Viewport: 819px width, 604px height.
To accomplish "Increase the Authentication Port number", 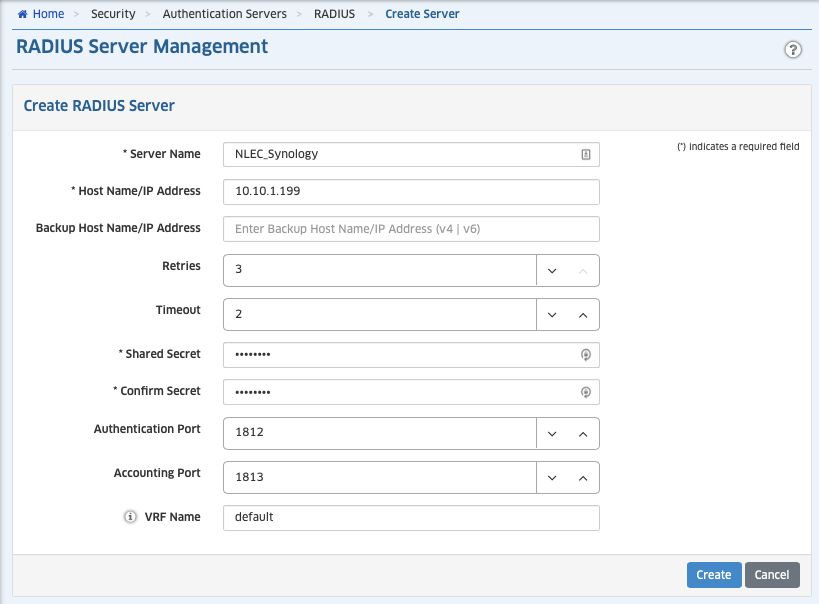I will 583,434.
